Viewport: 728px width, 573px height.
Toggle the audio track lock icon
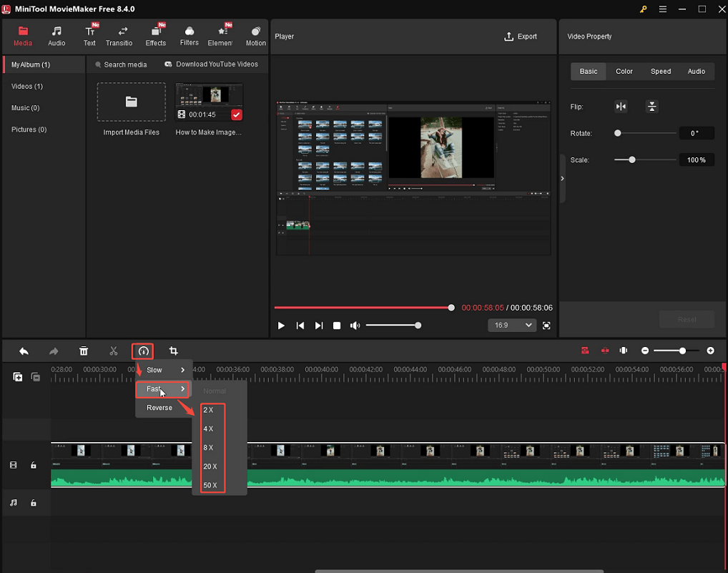(x=33, y=503)
